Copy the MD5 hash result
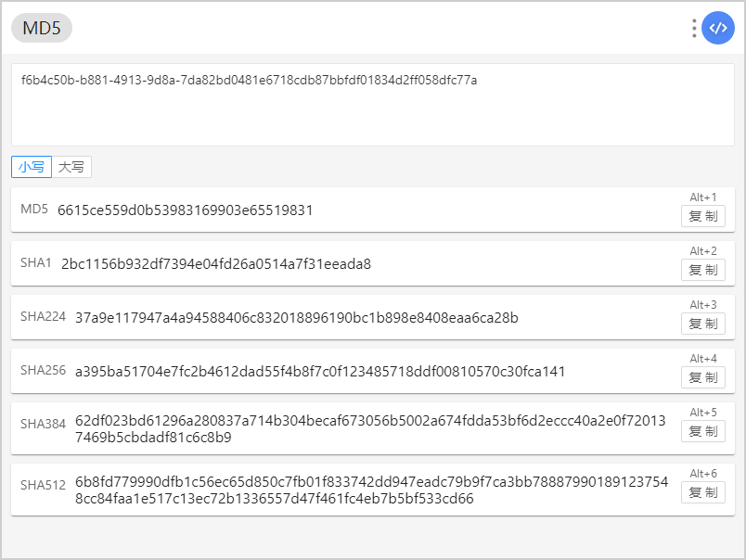The height and width of the screenshot is (560, 746). pyautogui.click(x=702, y=216)
